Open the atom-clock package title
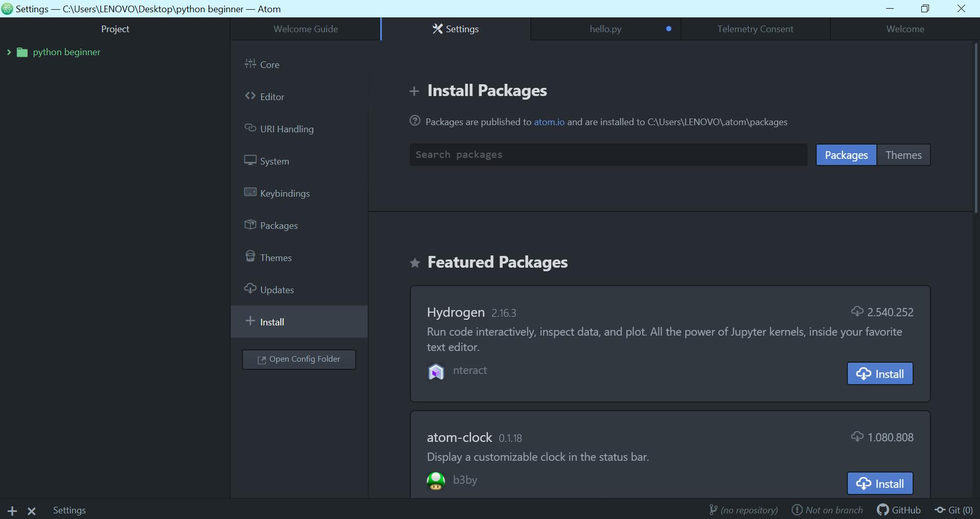 coord(459,437)
